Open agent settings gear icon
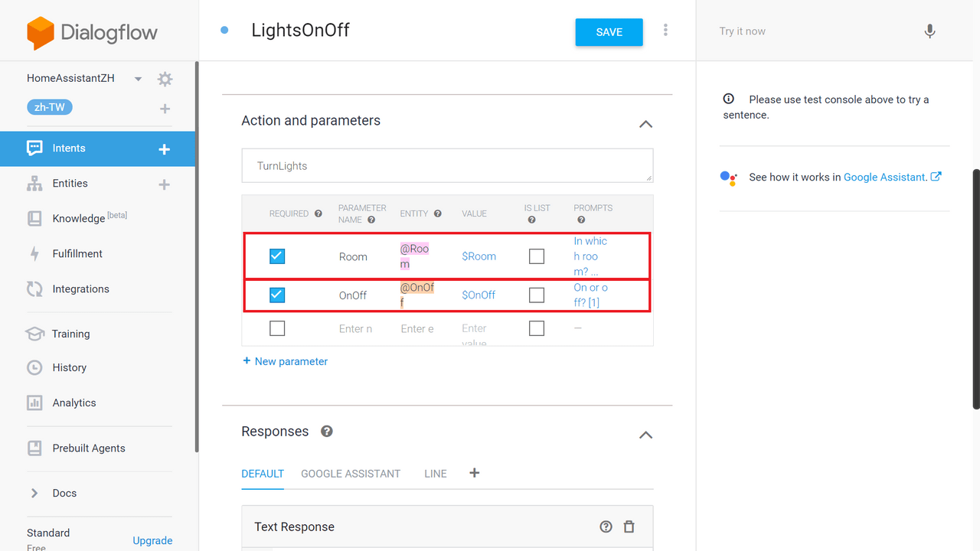 coord(165,79)
